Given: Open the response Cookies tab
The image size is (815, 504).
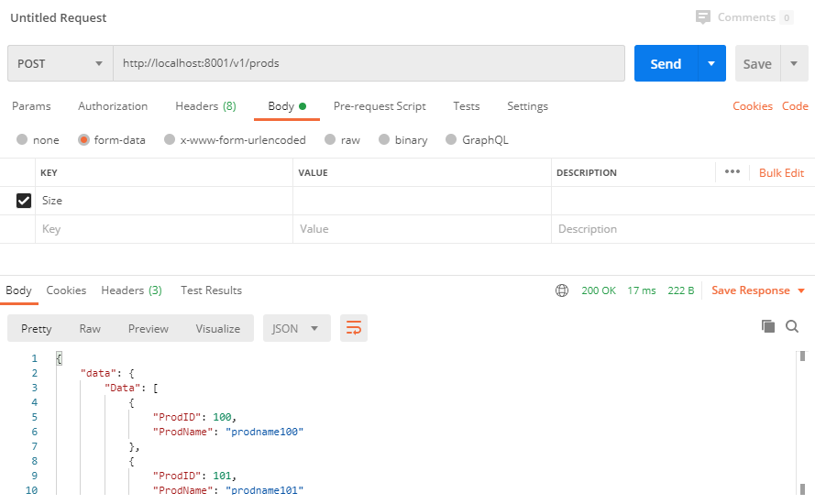Looking at the screenshot, I should click(66, 290).
